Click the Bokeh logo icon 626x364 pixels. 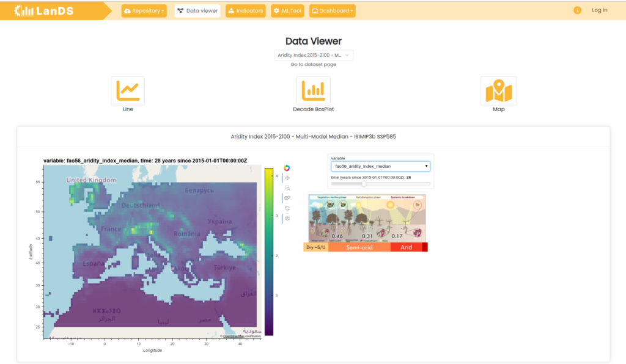click(x=287, y=168)
